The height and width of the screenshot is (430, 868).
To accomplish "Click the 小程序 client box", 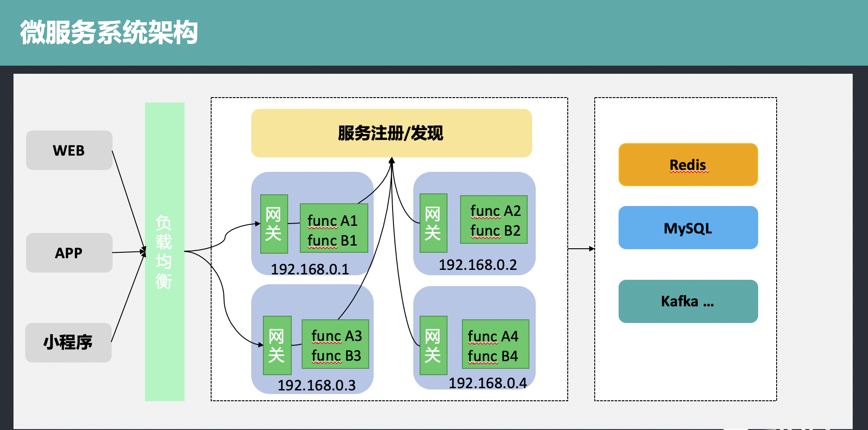I will coord(68,343).
